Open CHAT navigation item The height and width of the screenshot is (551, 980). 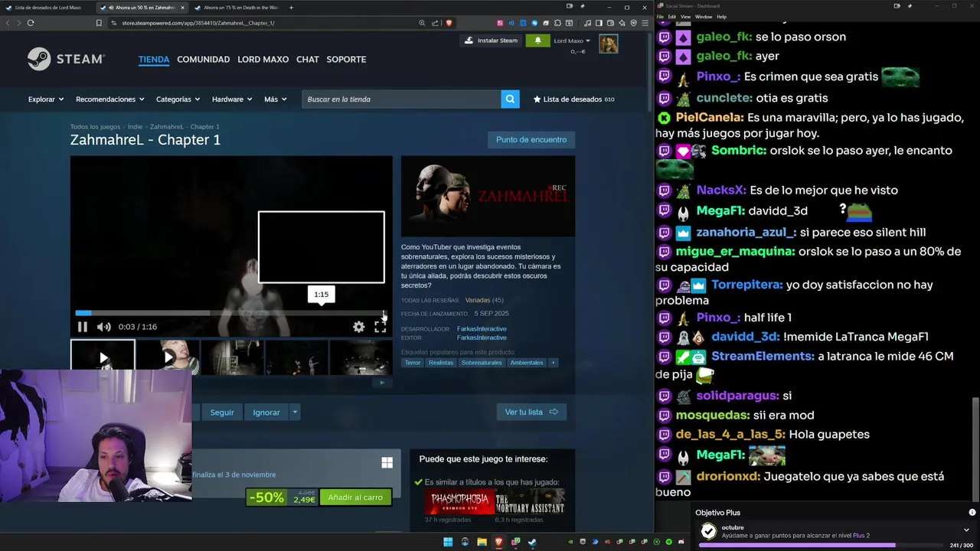click(308, 59)
